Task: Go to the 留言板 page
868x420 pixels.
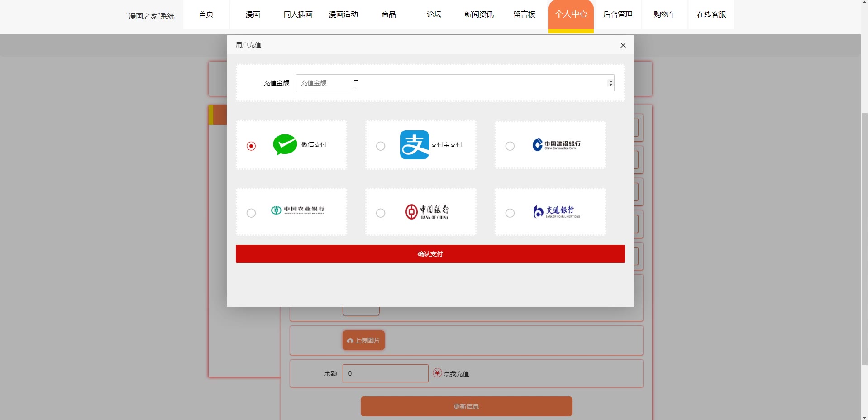Action: (525, 14)
